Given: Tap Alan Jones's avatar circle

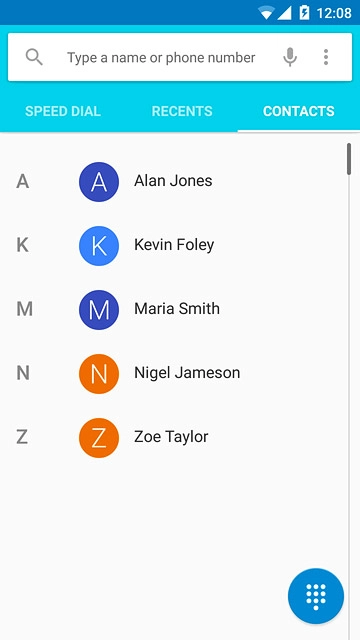Looking at the screenshot, I should 99,182.
